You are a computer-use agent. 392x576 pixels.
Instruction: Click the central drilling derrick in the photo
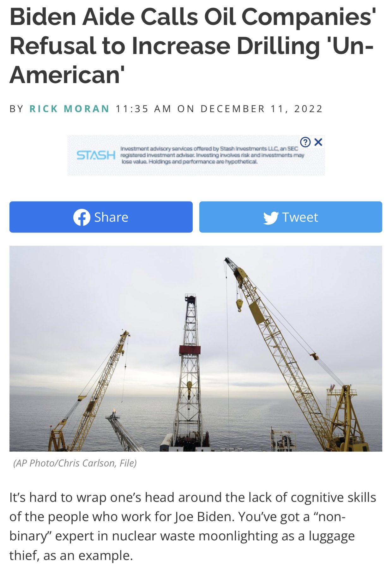pos(190,373)
